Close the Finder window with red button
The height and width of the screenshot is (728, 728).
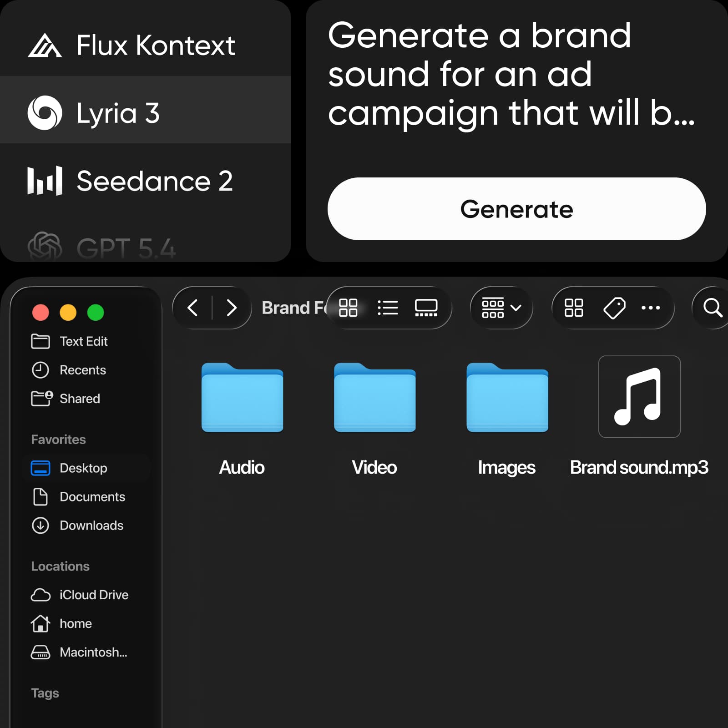click(40, 313)
